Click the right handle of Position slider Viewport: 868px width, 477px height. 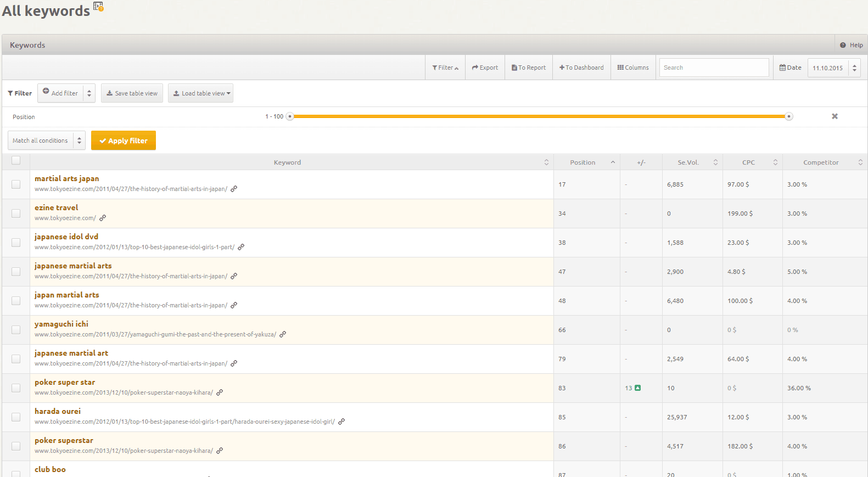pyautogui.click(x=789, y=116)
